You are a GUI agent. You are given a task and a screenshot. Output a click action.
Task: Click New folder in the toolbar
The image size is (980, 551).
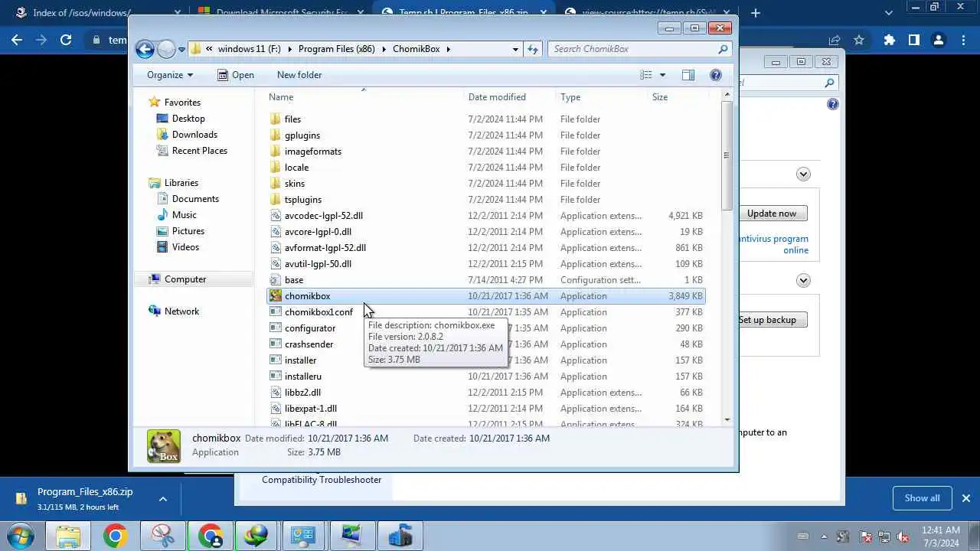[299, 75]
